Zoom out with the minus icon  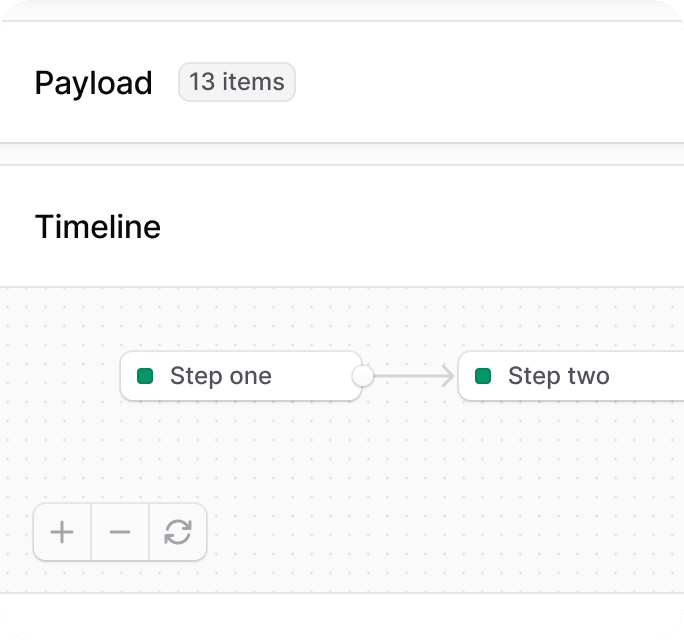pos(120,532)
